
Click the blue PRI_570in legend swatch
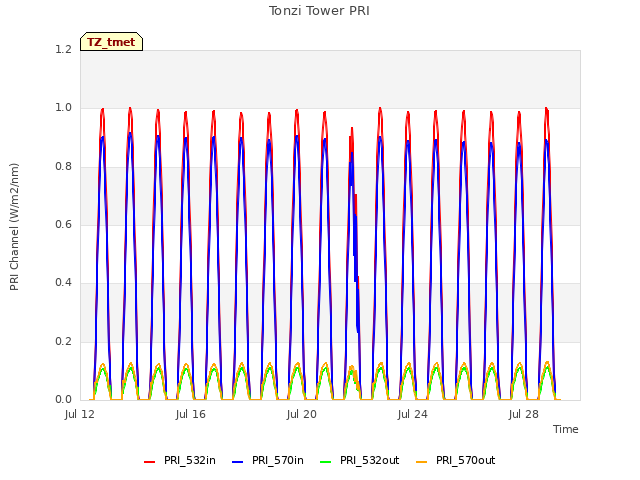point(238,462)
